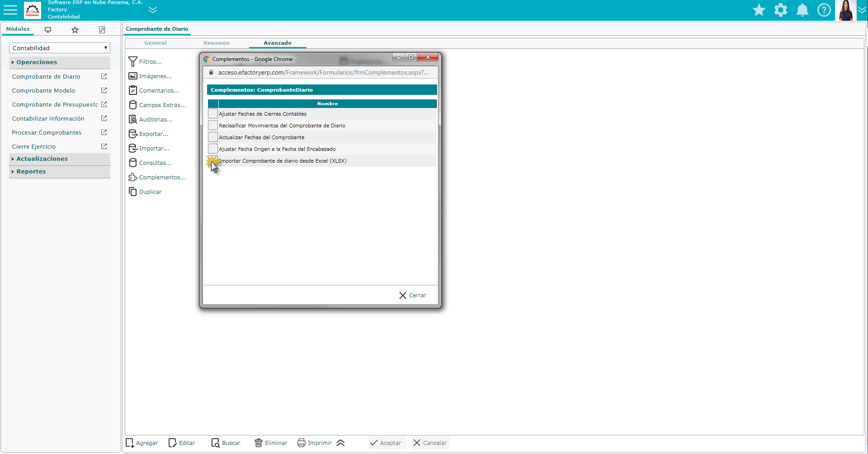Click the Eliminar button
868x454 pixels.
271,443
